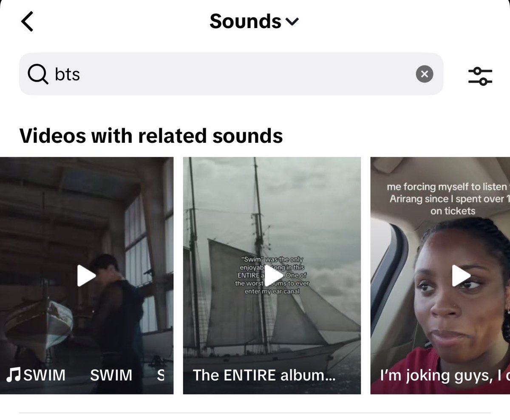Select 'Videos with related sounds' heading
This screenshot has width=510, height=420.
pos(151,136)
